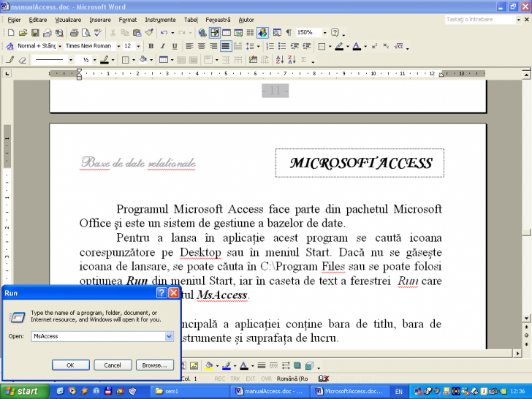Toggle Bold formatting

(151, 46)
